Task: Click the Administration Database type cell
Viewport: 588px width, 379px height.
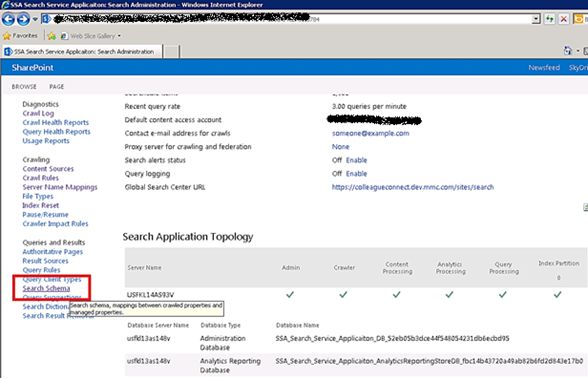Action: click(x=223, y=343)
